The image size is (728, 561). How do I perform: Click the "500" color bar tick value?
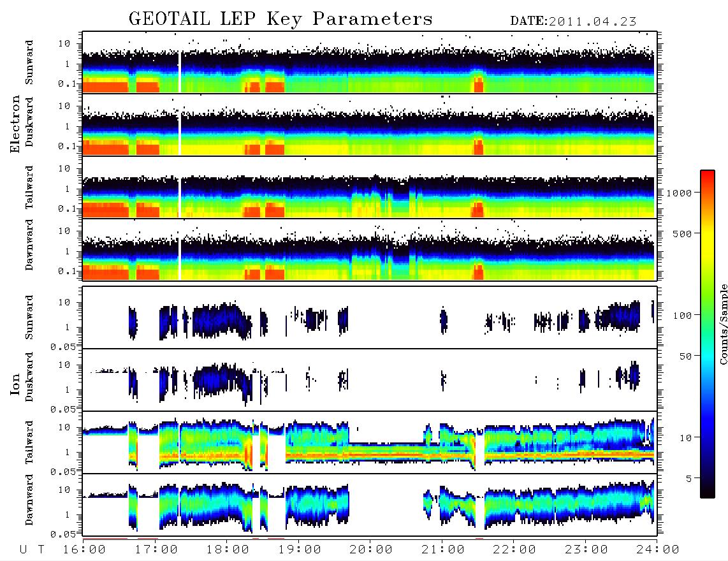tap(682, 233)
